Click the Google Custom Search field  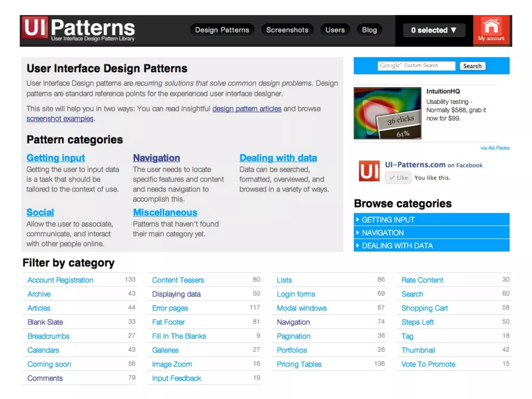pos(416,66)
